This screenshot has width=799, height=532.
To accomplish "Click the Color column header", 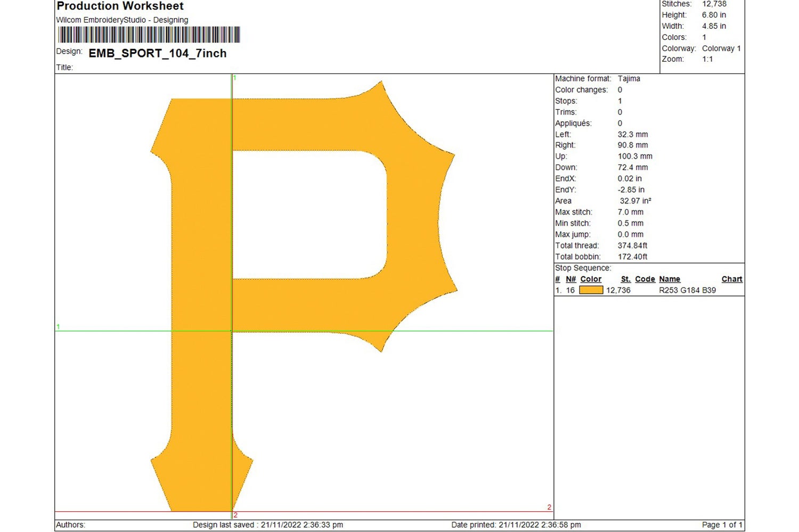I will pyautogui.click(x=591, y=279).
